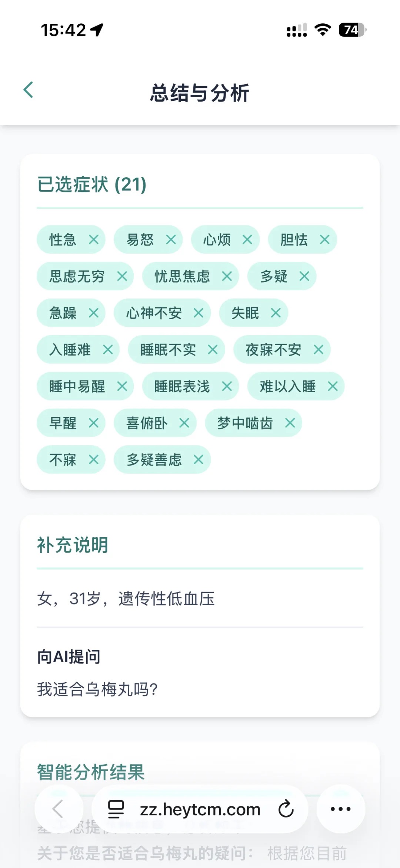Remove the 多疑善虑 symptom tag
400x868 pixels.
click(x=199, y=460)
